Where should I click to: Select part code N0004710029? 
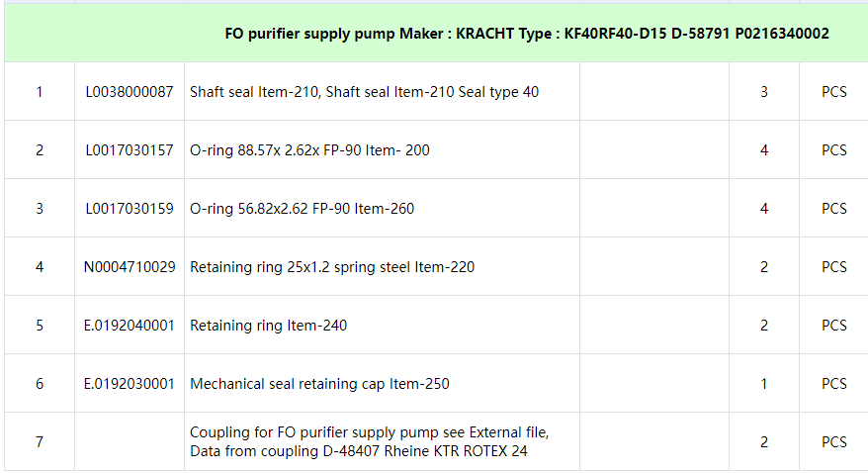tap(130, 267)
